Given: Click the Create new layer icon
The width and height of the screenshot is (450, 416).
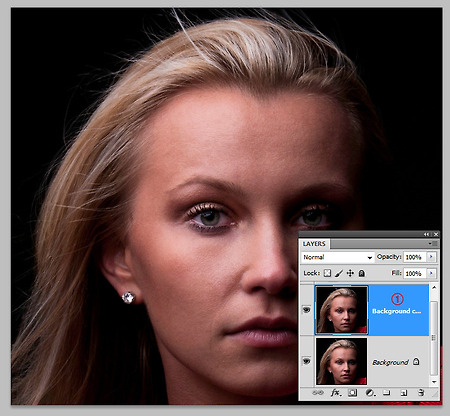Looking at the screenshot, I should pyautogui.click(x=404, y=393).
